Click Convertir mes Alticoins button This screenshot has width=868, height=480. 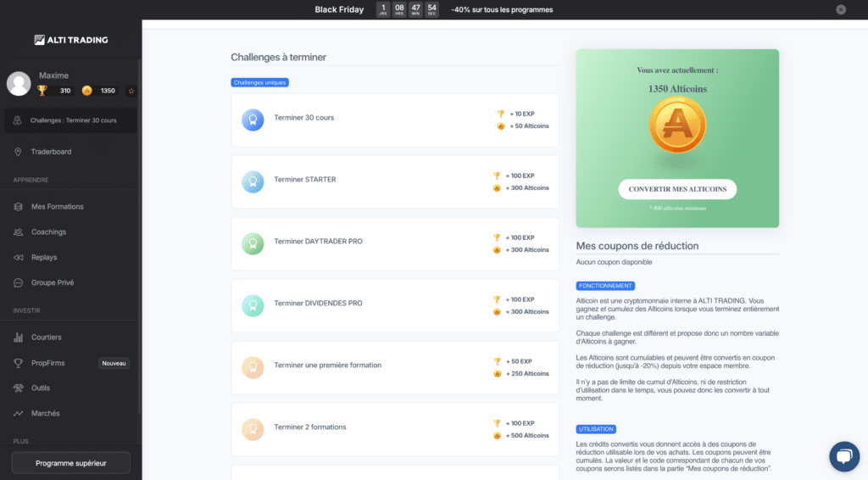coord(677,189)
